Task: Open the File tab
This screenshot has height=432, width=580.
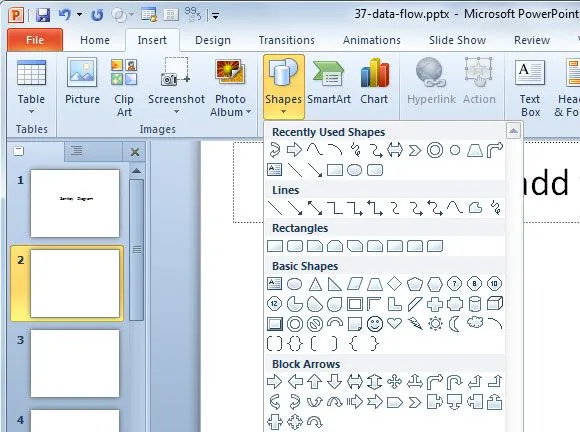Action: coord(35,40)
